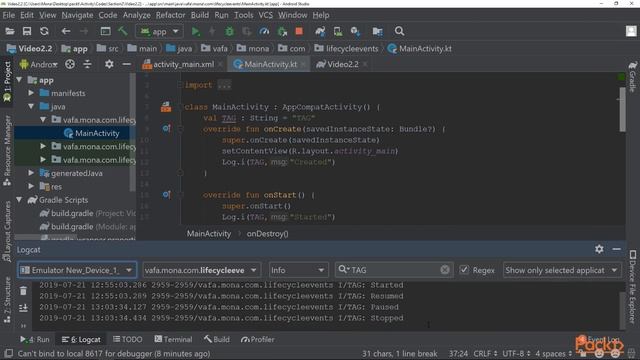The height and width of the screenshot is (360, 640).
Task: Open SDK Manager icon
Action: pos(355,31)
